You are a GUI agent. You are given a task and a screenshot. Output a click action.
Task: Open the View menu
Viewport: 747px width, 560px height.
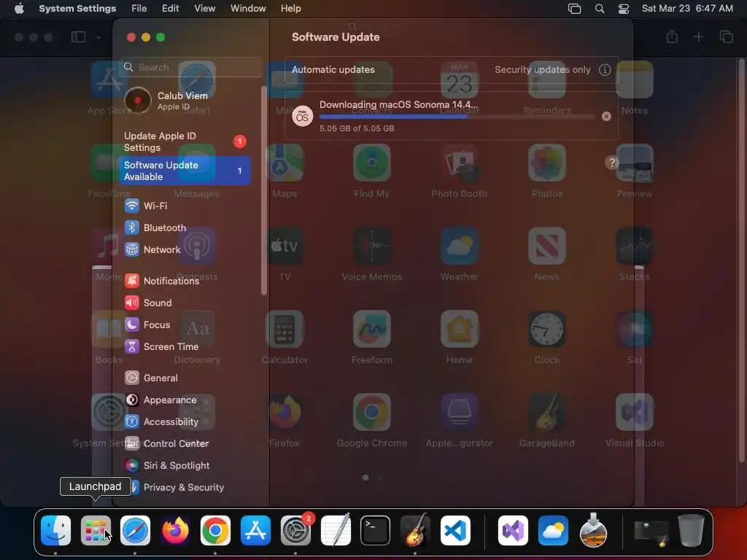coord(204,9)
